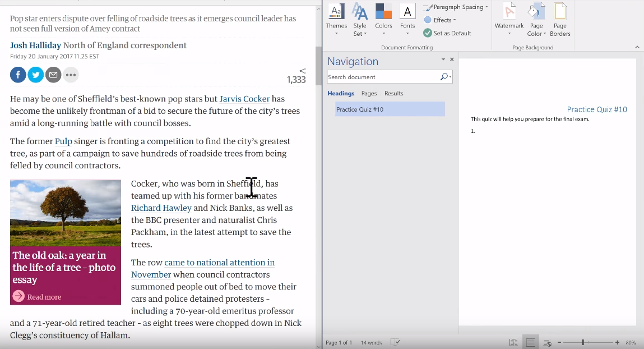Switch to Web Layout view
The height and width of the screenshot is (349, 644).
coord(547,342)
